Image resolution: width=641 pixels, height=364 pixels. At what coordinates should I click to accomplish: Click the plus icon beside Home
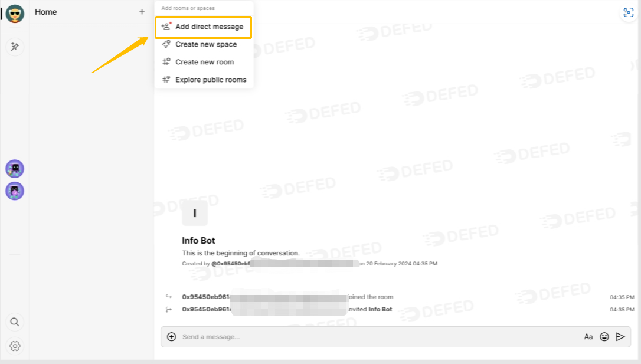coord(142,12)
